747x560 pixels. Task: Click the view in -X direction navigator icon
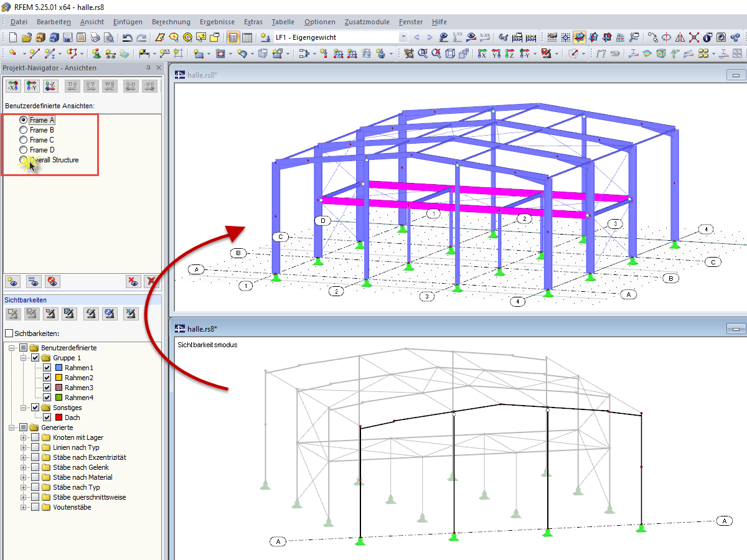click(14, 86)
